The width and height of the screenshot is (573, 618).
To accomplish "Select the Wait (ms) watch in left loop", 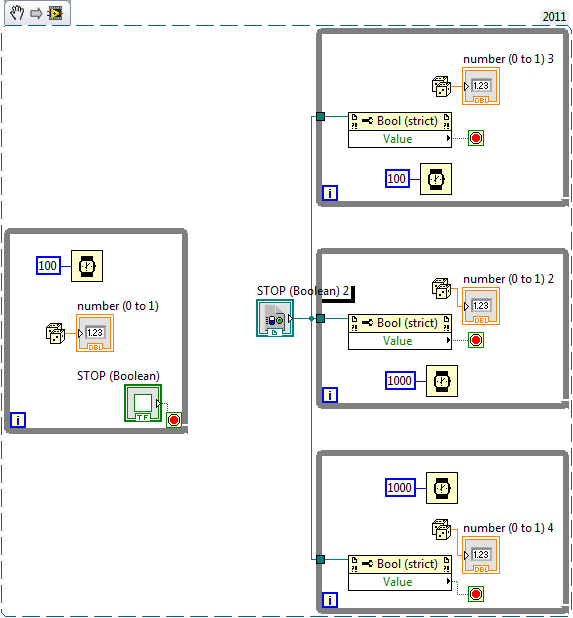I will point(87,266).
